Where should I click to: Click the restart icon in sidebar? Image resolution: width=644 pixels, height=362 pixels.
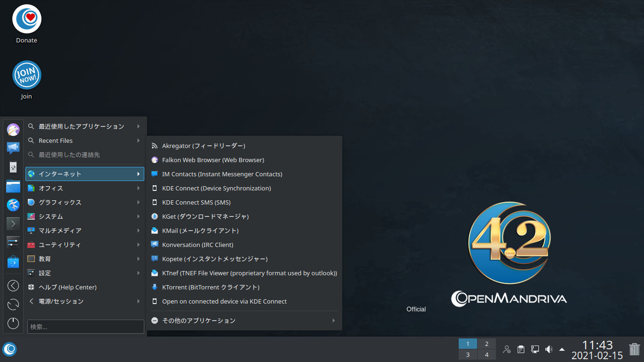click(13, 304)
